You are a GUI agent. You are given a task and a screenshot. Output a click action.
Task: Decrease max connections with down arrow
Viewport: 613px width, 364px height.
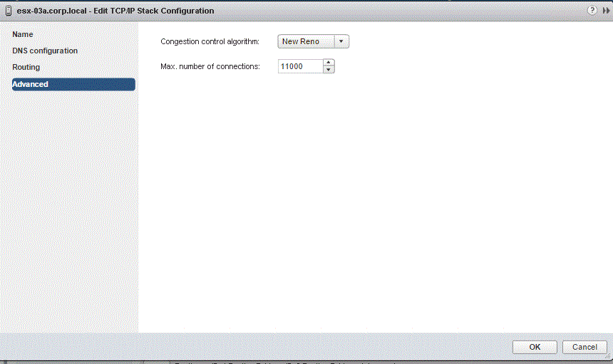pyautogui.click(x=328, y=70)
